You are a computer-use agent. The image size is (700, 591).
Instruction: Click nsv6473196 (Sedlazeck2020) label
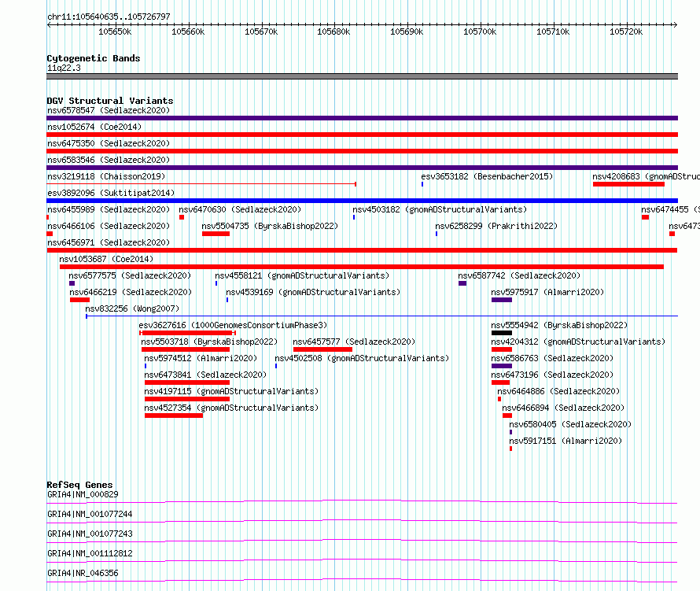(552, 375)
